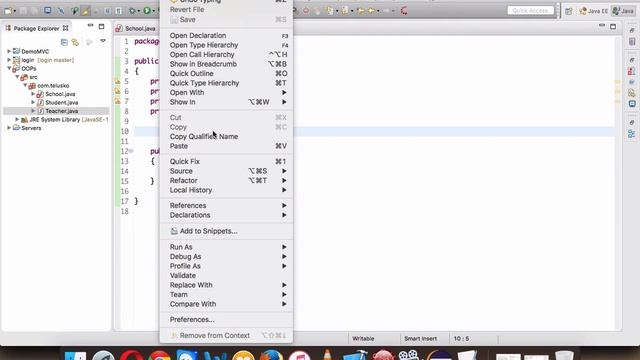Click the Run green play icon

pyautogui.click(x=147, y=11)
